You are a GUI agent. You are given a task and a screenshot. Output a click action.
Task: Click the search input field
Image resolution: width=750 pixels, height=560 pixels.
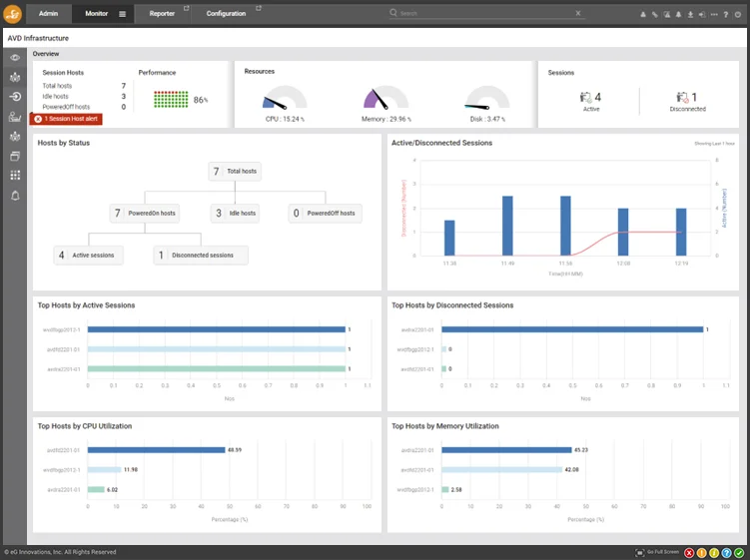pos(485,13)
